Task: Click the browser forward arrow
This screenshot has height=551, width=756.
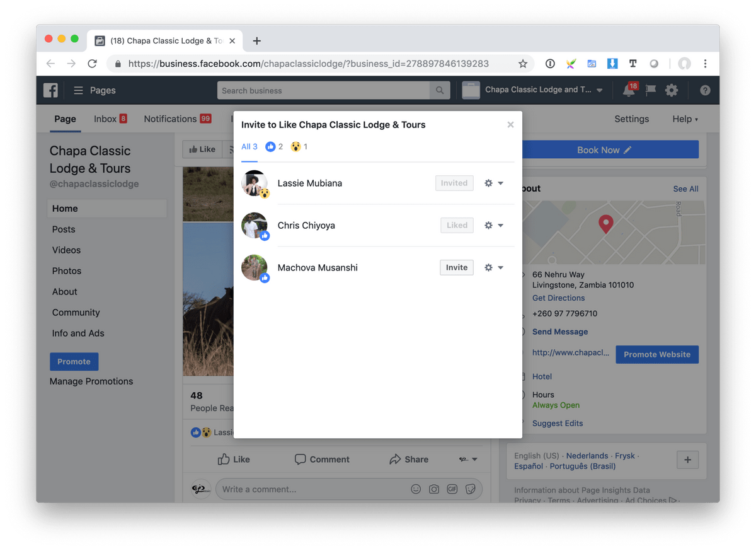Action: tap(71, 64)
